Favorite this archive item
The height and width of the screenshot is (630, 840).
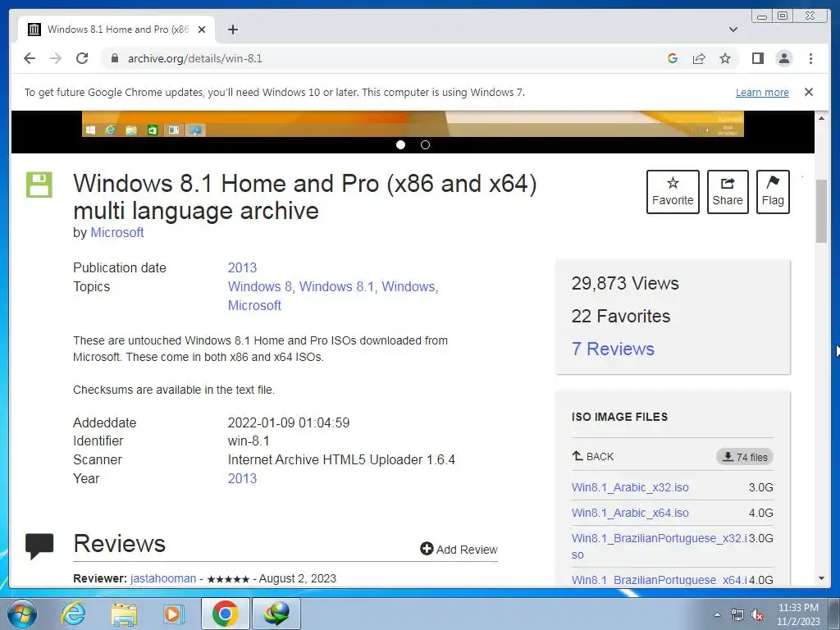[x=673, y=192]
